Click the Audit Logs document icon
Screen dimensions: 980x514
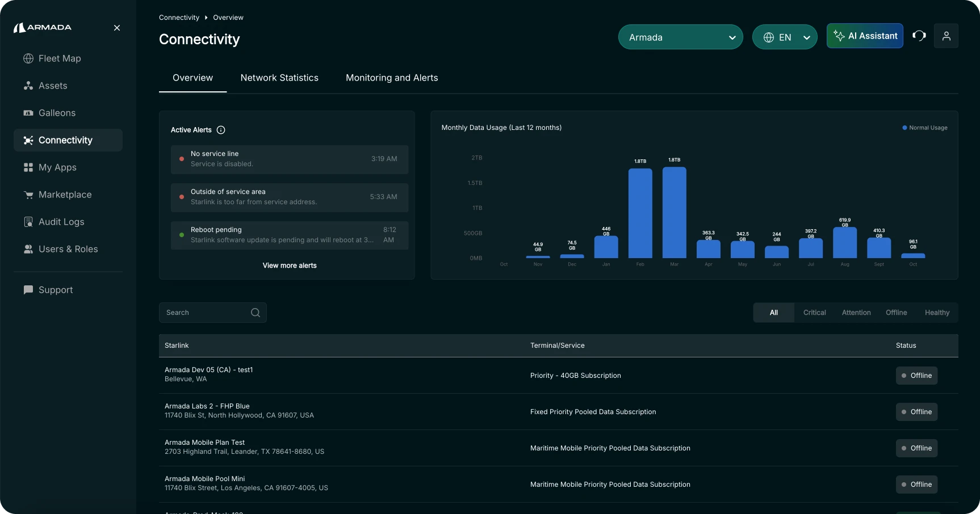(28, 222)
